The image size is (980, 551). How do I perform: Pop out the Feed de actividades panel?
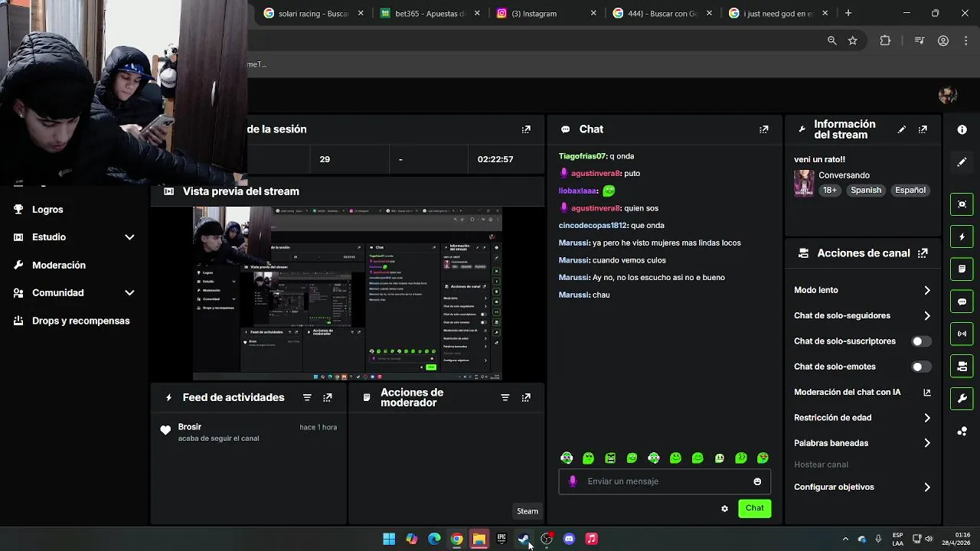328,398
